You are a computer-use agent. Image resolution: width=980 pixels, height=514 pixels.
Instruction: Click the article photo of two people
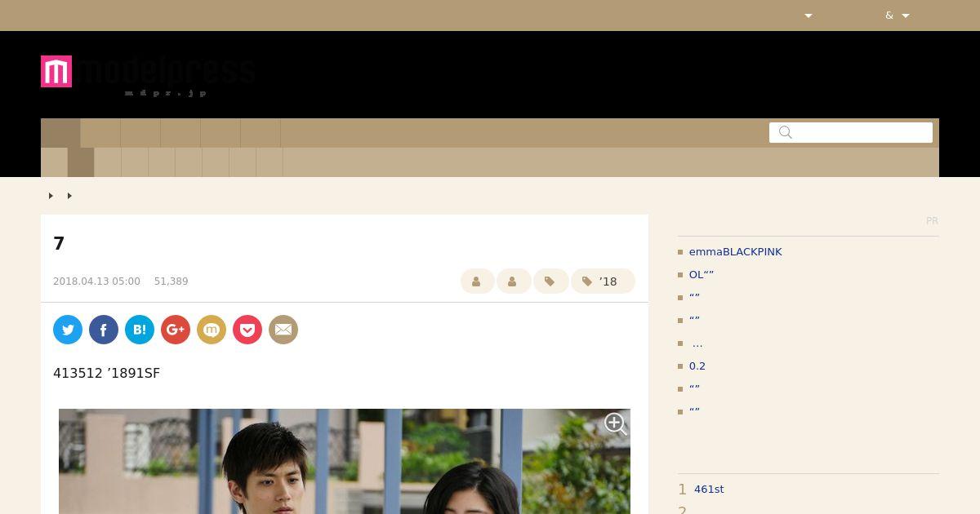tap(345, 461)
